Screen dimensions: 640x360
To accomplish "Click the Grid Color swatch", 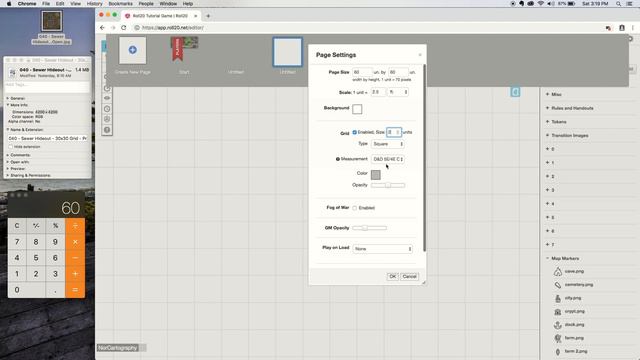I will click(376, 175).
